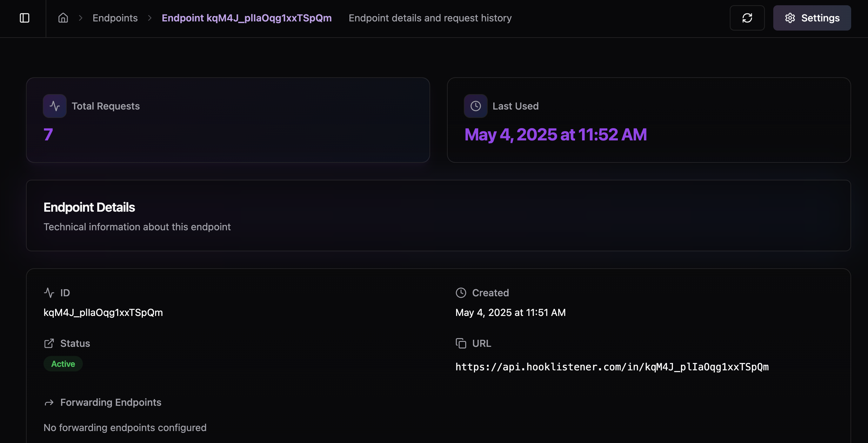868x443 pixels.
Task: Toggle the sidebar panel icon
Action: click(25, 18)
